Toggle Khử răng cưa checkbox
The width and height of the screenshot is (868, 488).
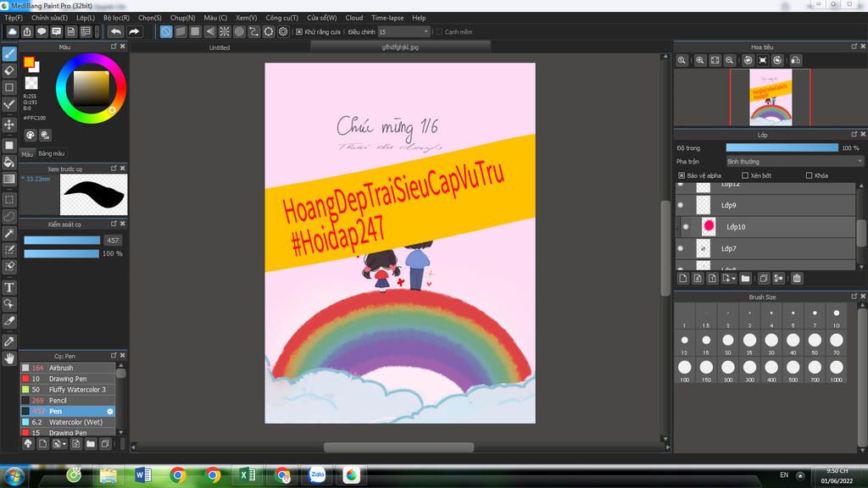pyautogui.click(x=299, y=31)
